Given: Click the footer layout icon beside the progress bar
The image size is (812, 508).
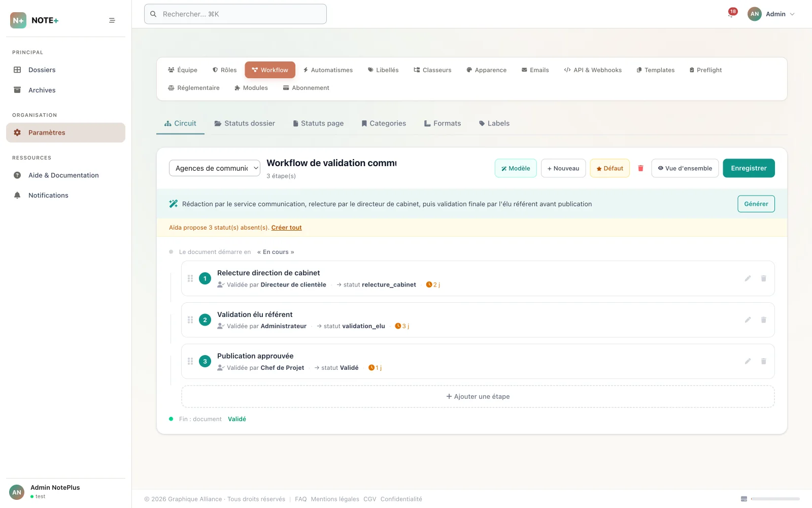Looking at the screenshot, I should pos(744,499).
